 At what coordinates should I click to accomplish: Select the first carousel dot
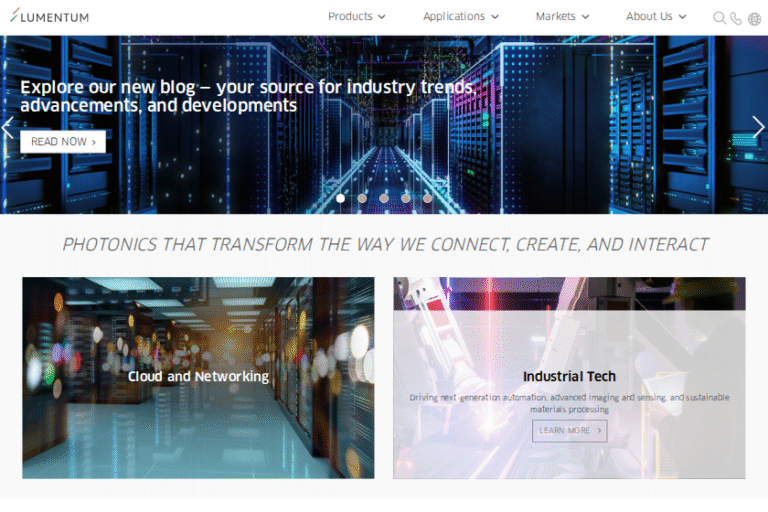click(x=340, y=198)
